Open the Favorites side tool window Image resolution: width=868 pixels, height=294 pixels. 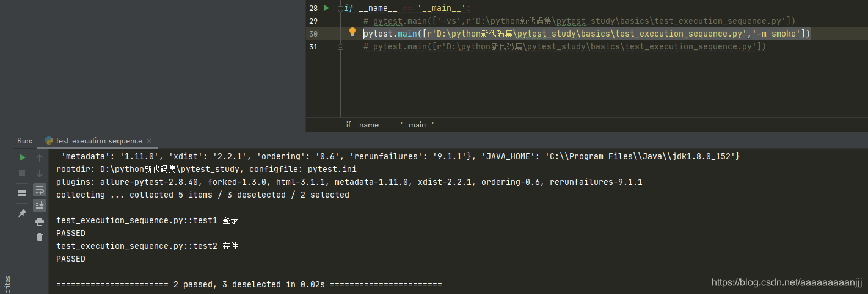pos(7,282)
